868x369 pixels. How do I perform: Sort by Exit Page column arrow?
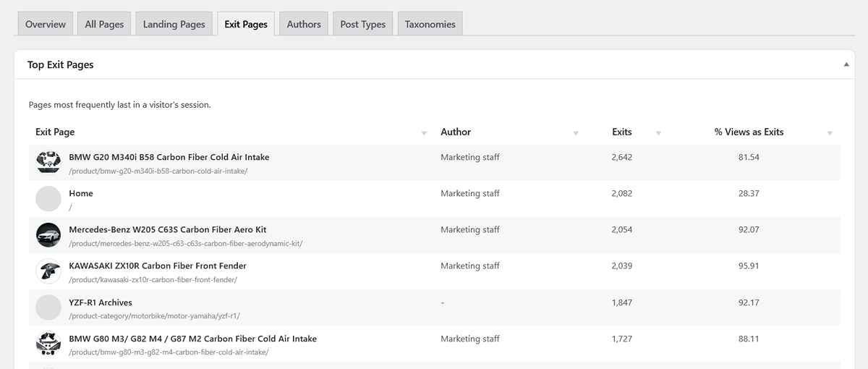tap(424, 133)
